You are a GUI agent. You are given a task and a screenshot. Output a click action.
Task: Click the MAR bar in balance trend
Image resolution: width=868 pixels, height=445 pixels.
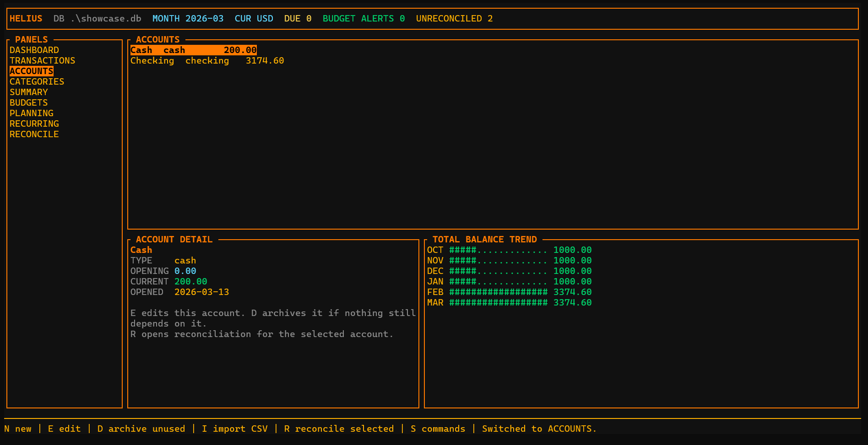tap(499, 302)
